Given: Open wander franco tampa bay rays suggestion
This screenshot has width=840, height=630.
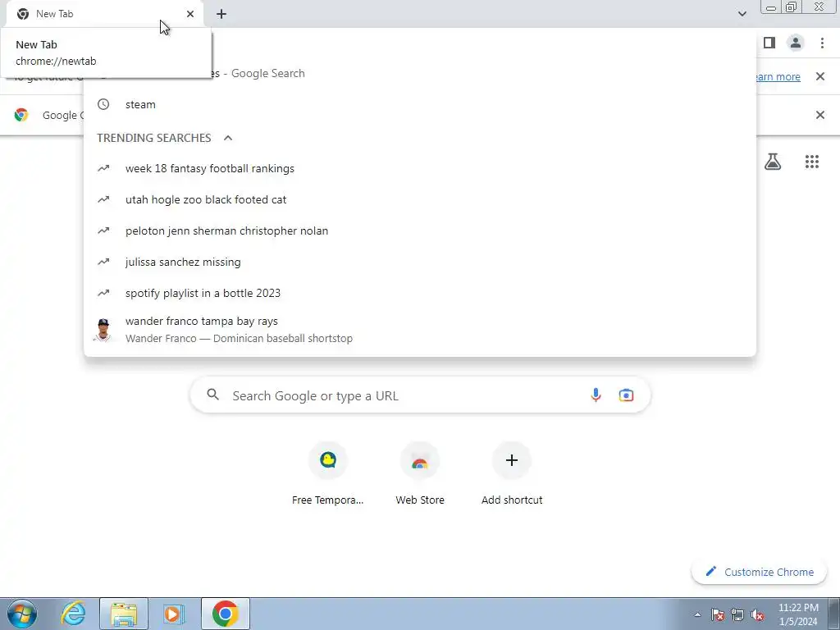Looking at the screenshot, I should (x=420, y=330).
